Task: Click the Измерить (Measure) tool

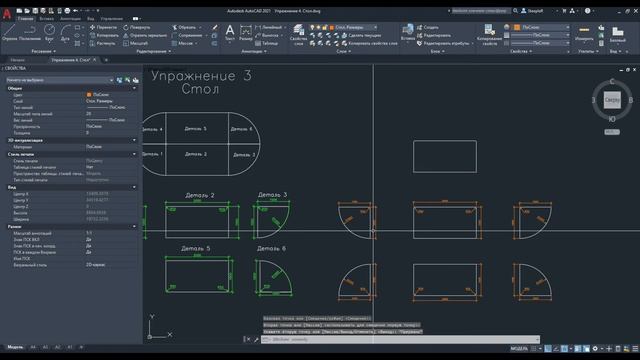Action: 584,33
